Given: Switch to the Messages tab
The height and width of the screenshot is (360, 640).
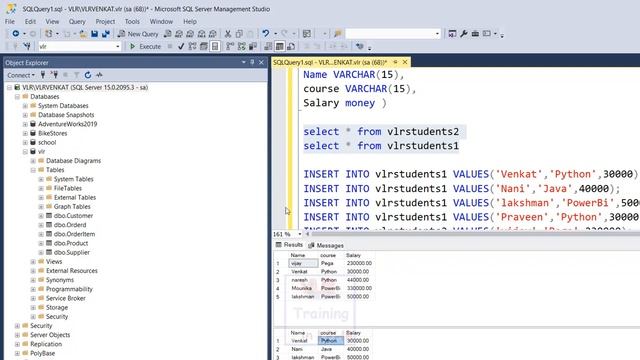Looking at the screenshot, I should (x=326, y=245).
